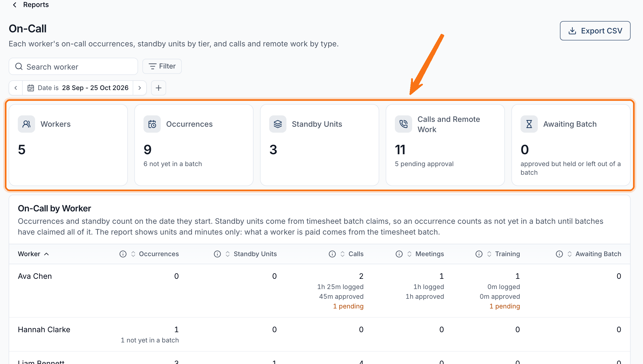Click '1 not yet in a batch' text

(x=150, y=340)
